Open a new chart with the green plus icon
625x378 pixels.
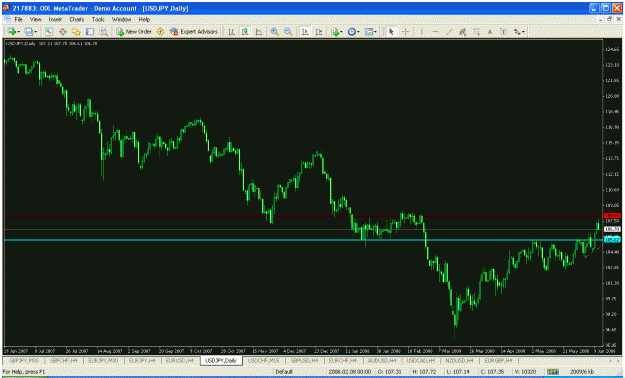12,32
